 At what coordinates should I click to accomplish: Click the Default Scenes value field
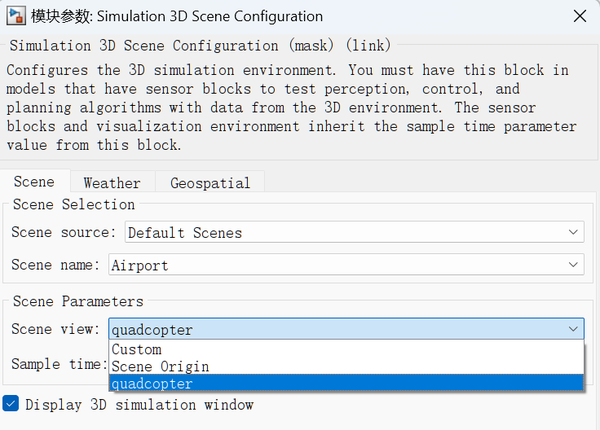(x=340, y=232)
